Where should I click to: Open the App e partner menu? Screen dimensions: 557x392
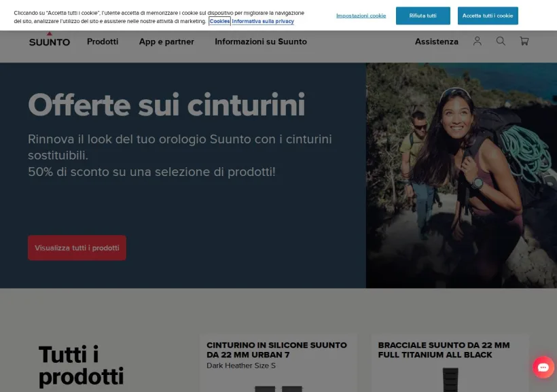[x=166, y=41]
